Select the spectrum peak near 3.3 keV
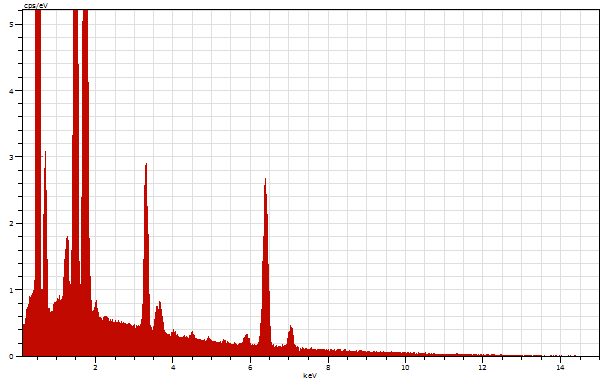 [146, 259]
